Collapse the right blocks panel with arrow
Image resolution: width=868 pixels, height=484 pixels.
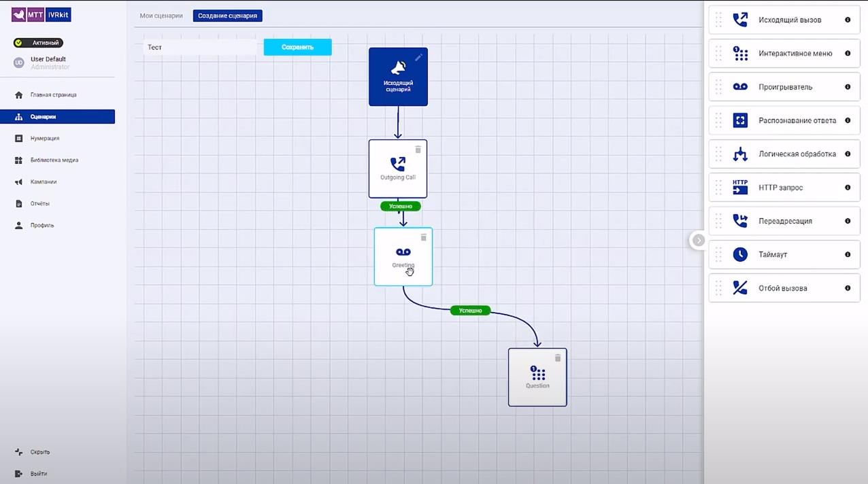[698, 240]
